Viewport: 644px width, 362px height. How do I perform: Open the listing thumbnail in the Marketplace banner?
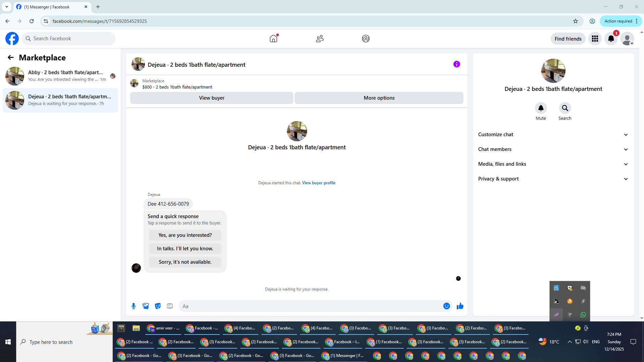[134, 83]
